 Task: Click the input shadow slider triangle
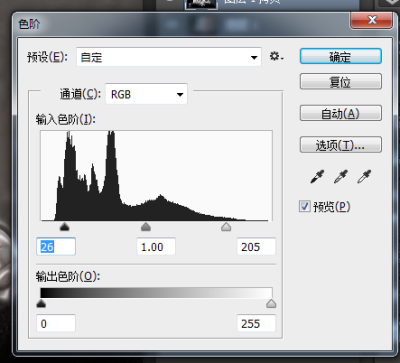(64, 227)
